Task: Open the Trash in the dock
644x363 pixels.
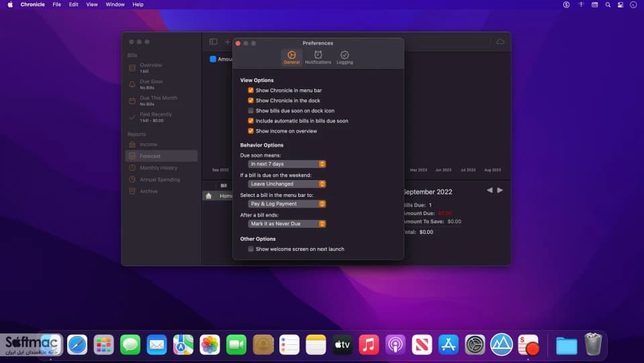Action: click(x=593, y=344)
